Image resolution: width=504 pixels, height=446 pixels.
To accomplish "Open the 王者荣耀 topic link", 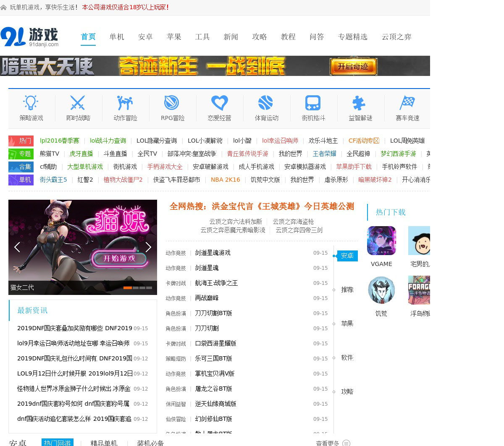I will click(x=324, y=154).
